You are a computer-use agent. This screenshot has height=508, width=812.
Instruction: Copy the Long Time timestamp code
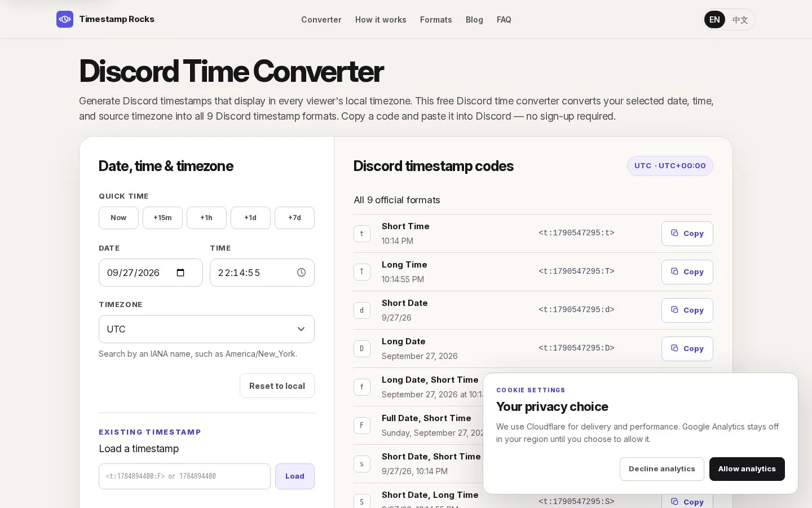point(687,272)
